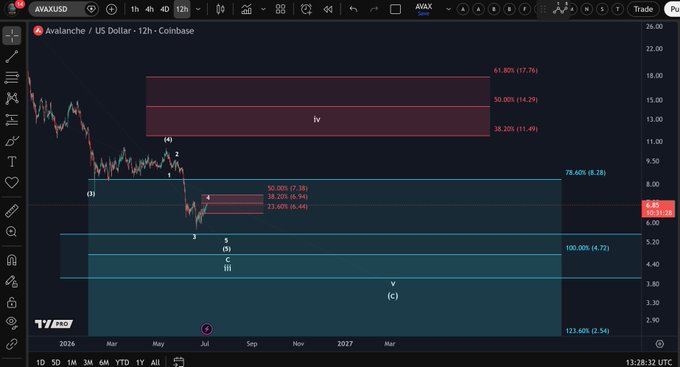Set date range to 1M

tap(72, 362)
